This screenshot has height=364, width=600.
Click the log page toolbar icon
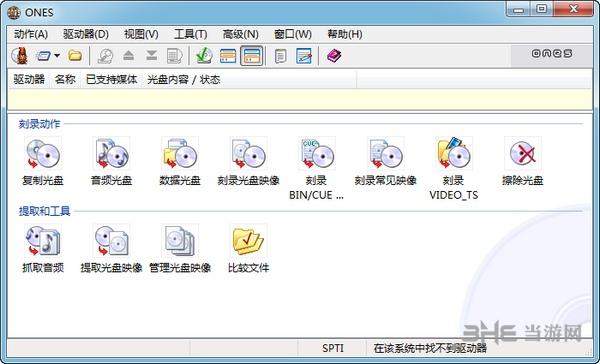tap(281, 56)
